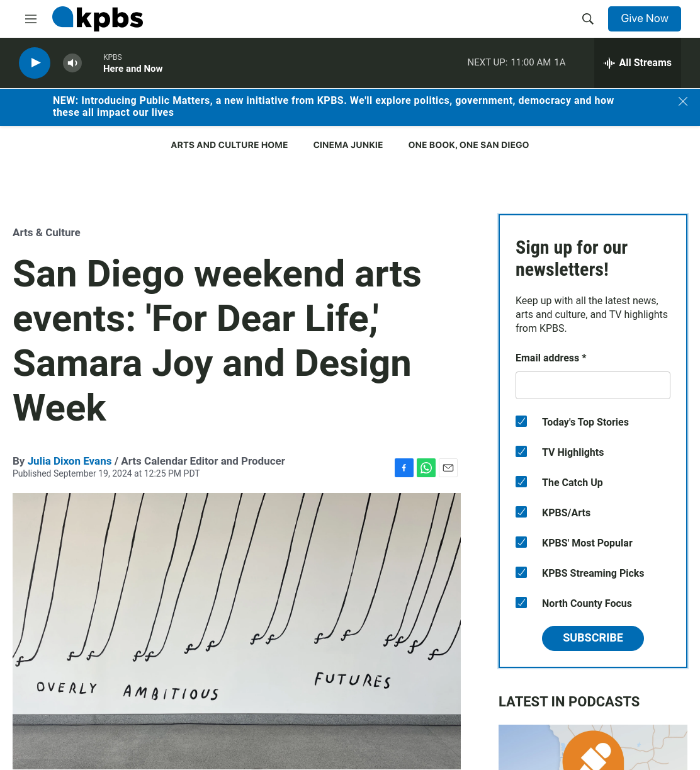Share article by email icon
Viewport: 700px width, 770px height.
click(448, 468)
